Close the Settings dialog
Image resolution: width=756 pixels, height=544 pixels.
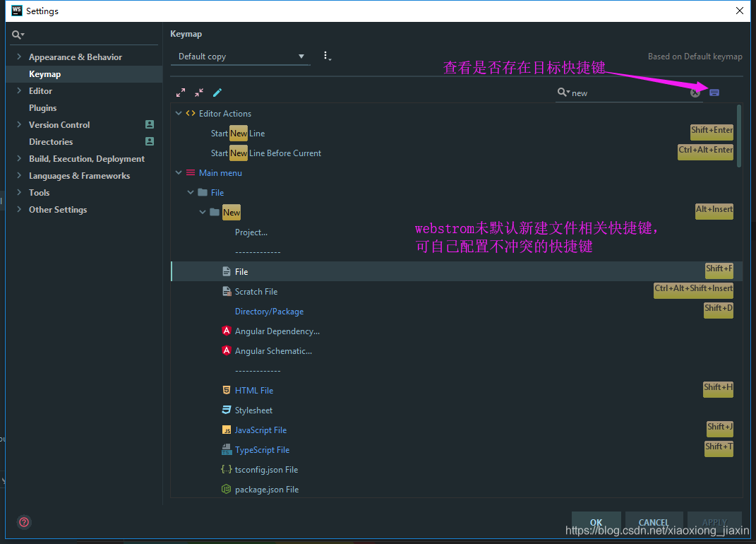tap(740, 11)
